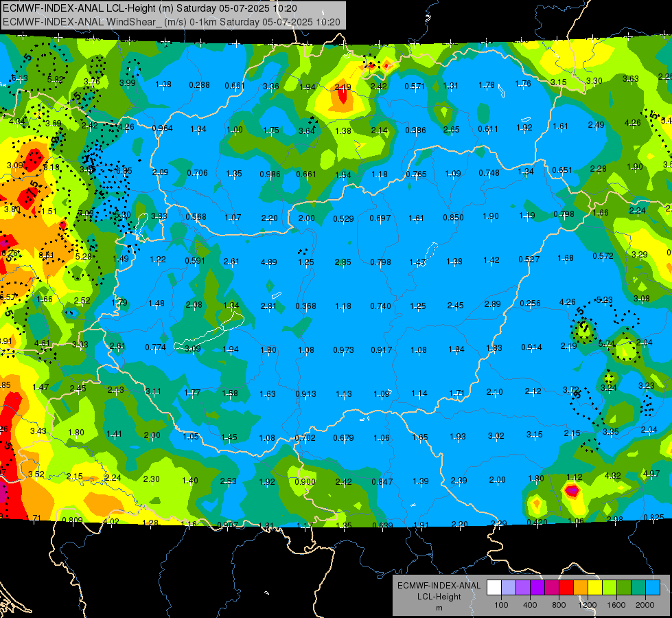Click the legend label 1200
This screenshot has width=672, height=618.
coord(588,605)
